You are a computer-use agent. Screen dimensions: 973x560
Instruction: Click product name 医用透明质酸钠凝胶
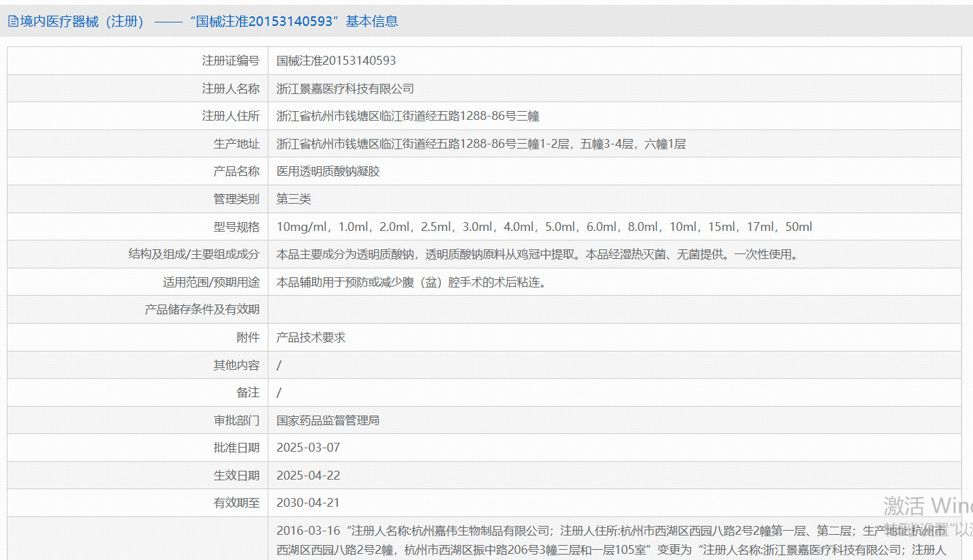[328, 171]
